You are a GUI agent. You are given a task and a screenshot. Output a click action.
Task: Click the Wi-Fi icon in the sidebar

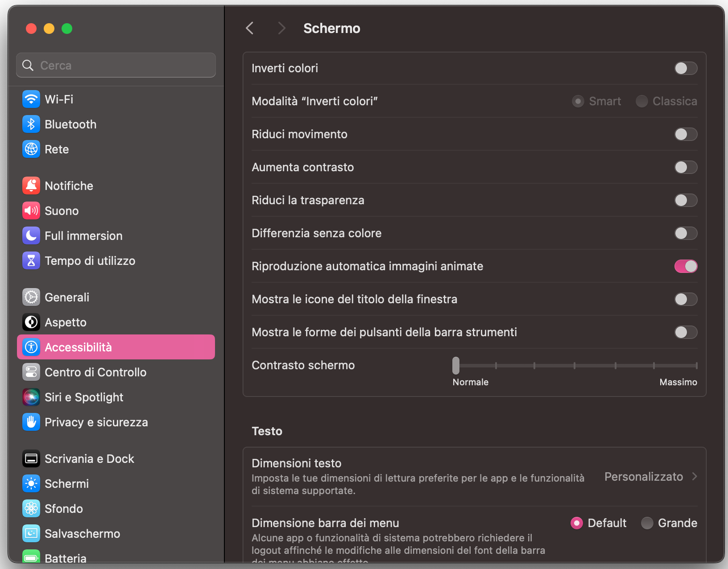coord(31,99)
